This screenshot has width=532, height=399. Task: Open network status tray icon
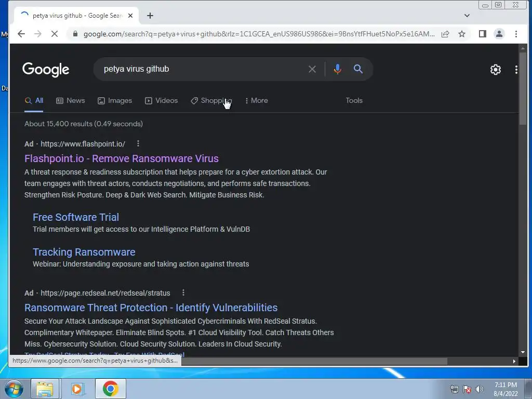pyautogui.click(x=454, y=390)
